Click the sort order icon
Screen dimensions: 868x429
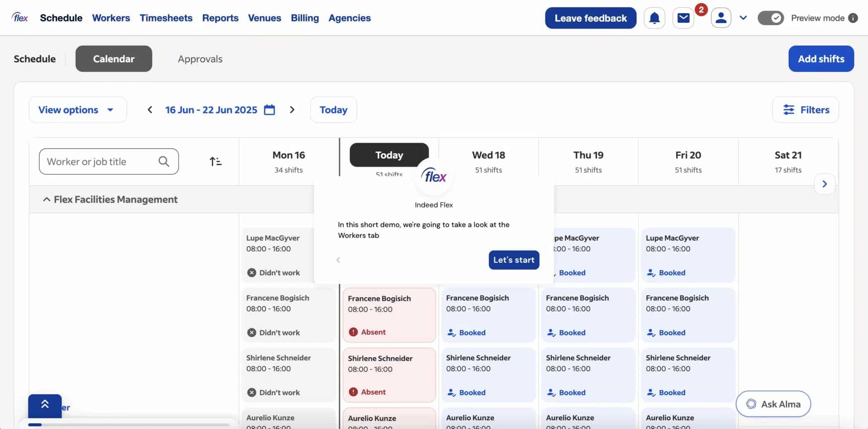215,162
